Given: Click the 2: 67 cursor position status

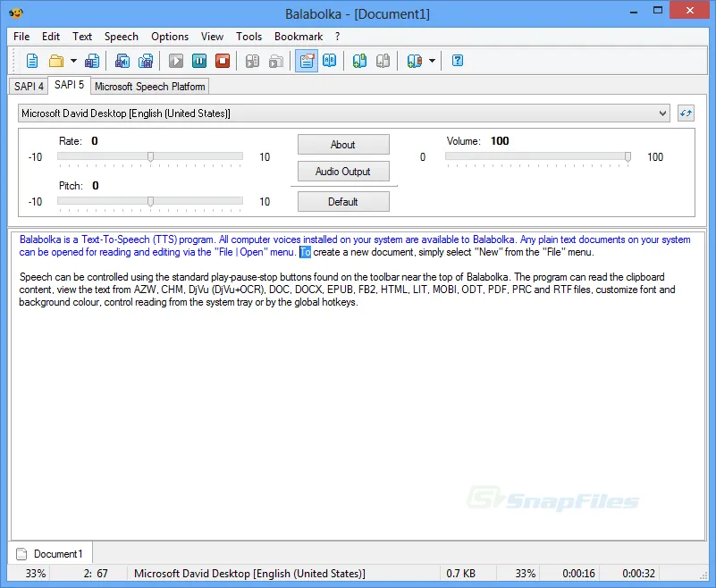Looking at the screenshot, I should click(x=96, y=574).
